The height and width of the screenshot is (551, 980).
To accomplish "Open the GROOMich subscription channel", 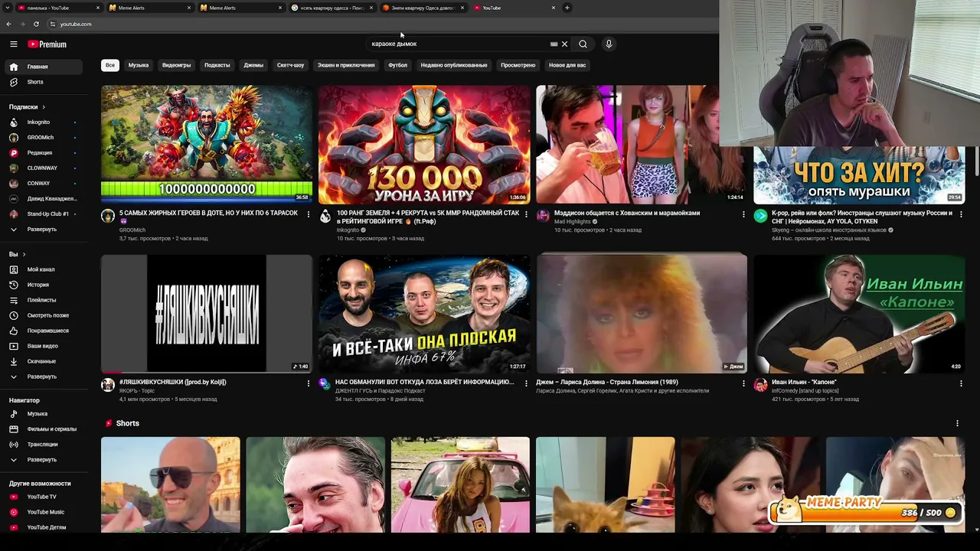I will pos(42,138).
